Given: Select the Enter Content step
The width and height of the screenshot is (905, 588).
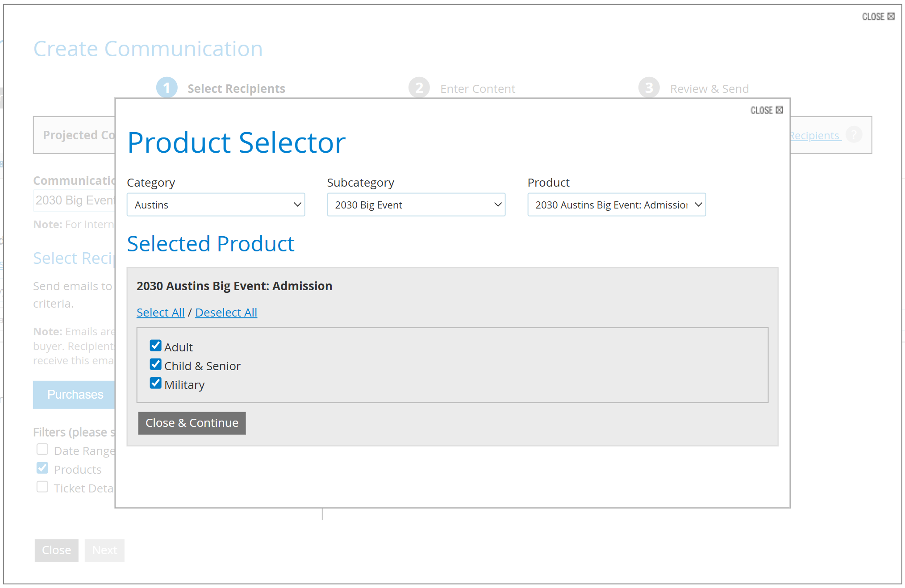Looking at the screenshot, I should click(477, 89).
